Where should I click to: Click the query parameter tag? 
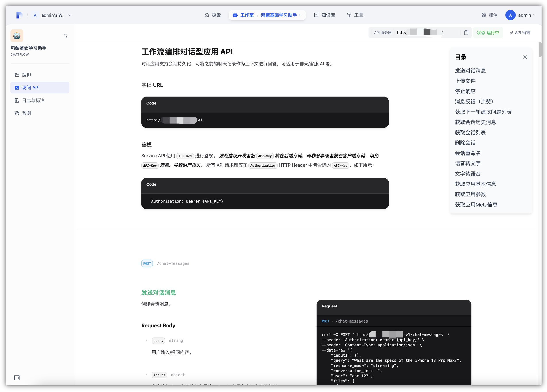pyautogui.click(x=158, y=341)
